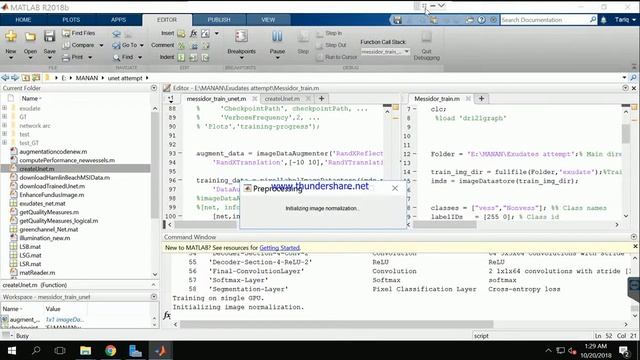The height and width of the screenshot is (360, 640).
Task: Expand the test_GT folder
Action: click(x=4, y=142)
